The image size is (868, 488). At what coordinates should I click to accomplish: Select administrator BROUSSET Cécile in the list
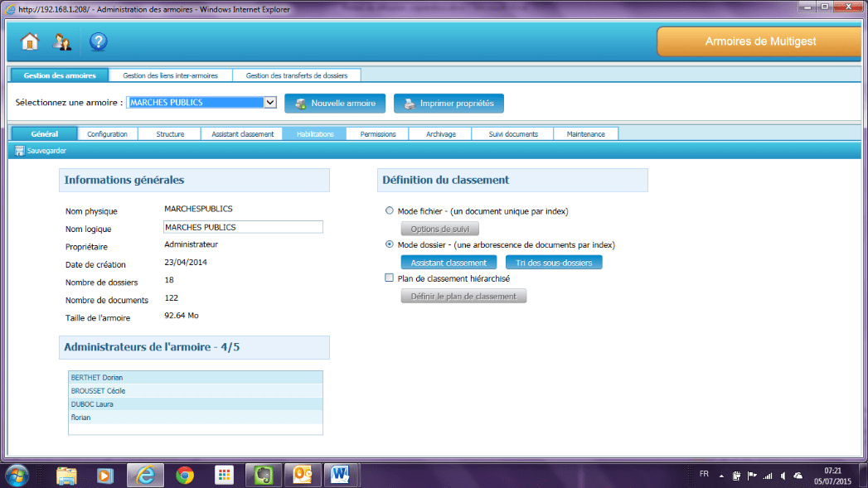coord(195,390)
